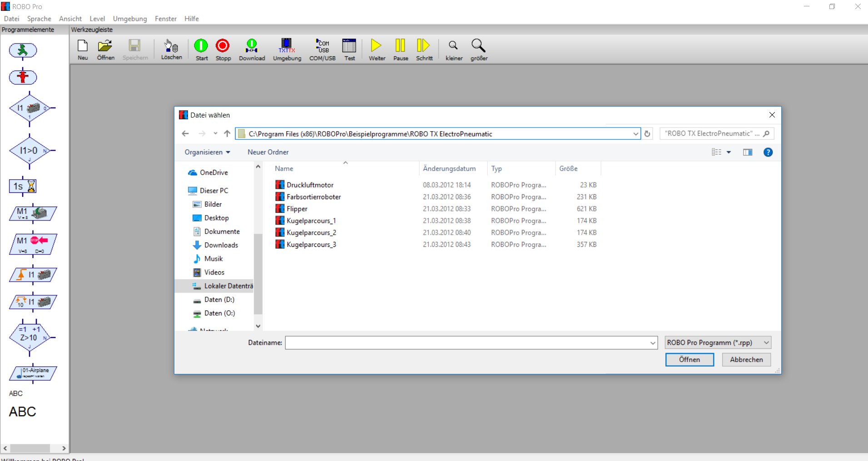
Task: Click the kleiner zoom-out magnifier
Action: pos(454,49)
